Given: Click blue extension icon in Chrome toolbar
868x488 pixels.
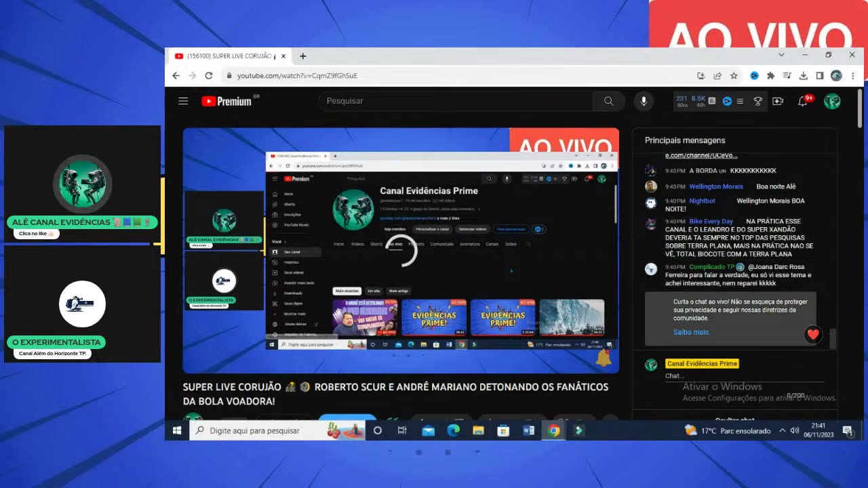Looking at the screenshot, I should click(754, 75).
